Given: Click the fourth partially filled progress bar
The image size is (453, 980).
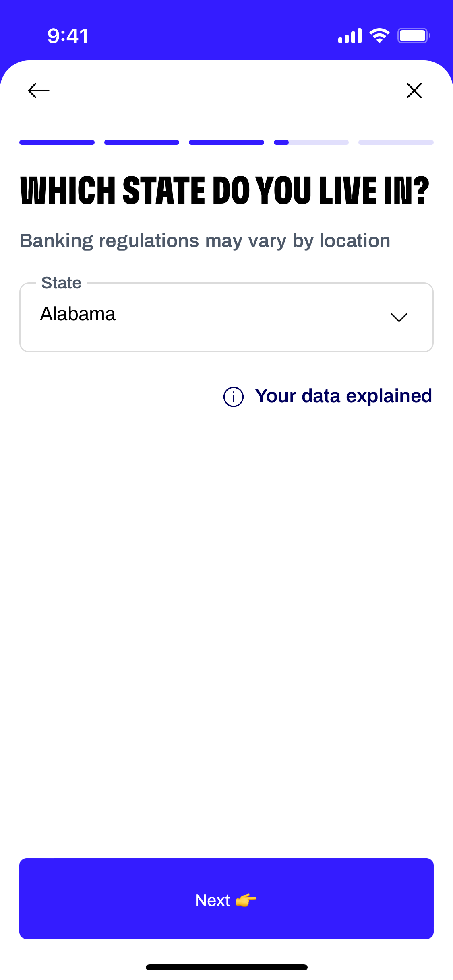Looking at the screenshot, I should (311, 142).
